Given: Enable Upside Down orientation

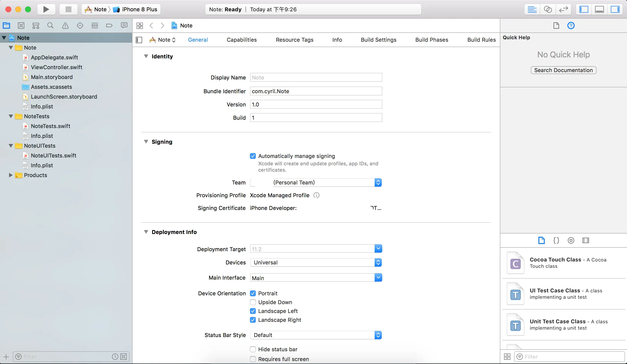Looking at the screenshot, I should [x=253, y=302].
